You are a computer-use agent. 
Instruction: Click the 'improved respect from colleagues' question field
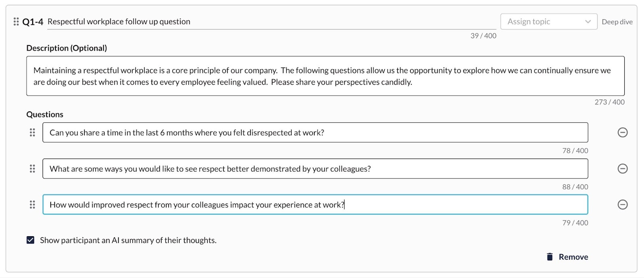(x=315, y=205)
